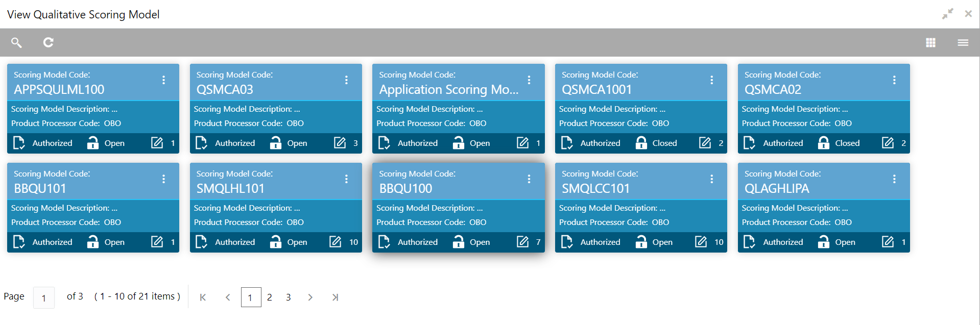Click the SMQLHL101 scoring model code
This screenshot has width=980, height=325.
click(230, 188)
